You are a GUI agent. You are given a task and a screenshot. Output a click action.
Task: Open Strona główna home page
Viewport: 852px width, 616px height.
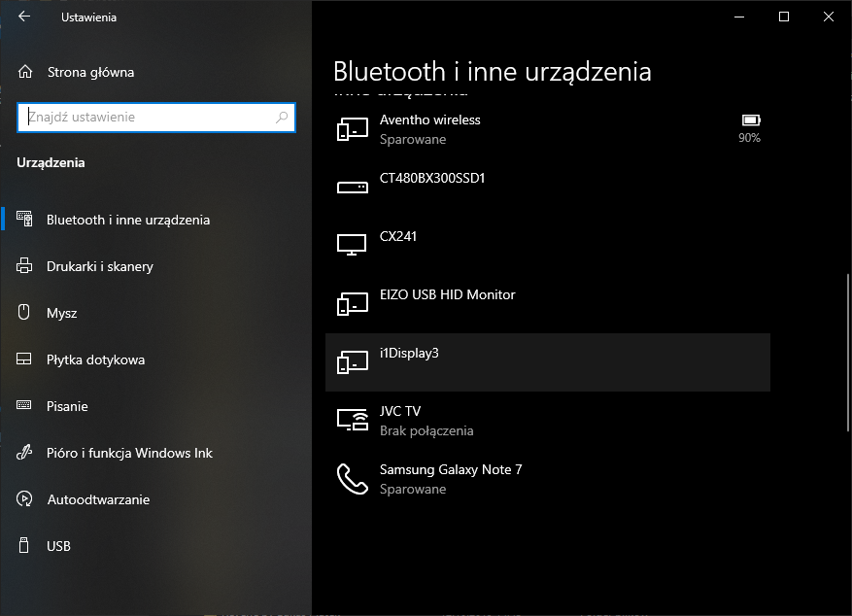[x=90, y=72]
